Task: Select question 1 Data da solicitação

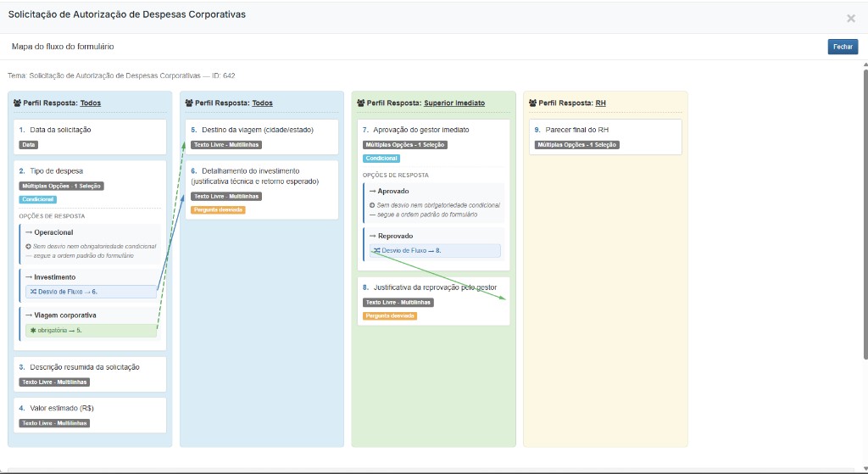Action: point(90,137)
